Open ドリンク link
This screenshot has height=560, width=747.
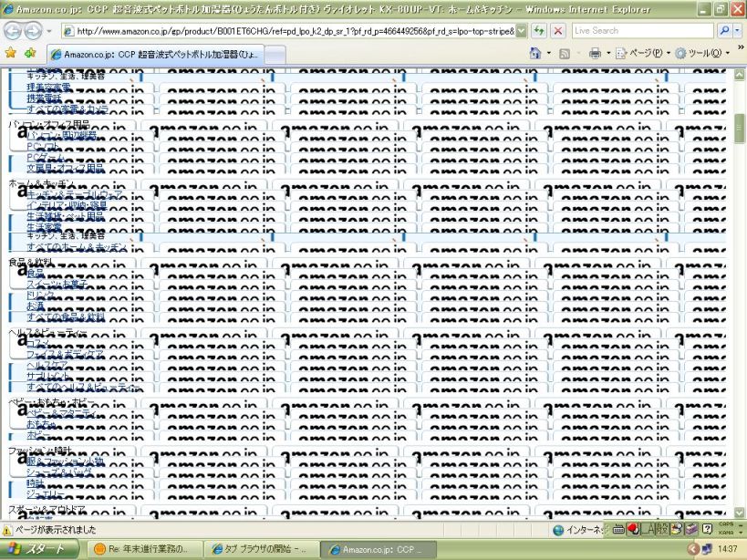tap(40, 296)
